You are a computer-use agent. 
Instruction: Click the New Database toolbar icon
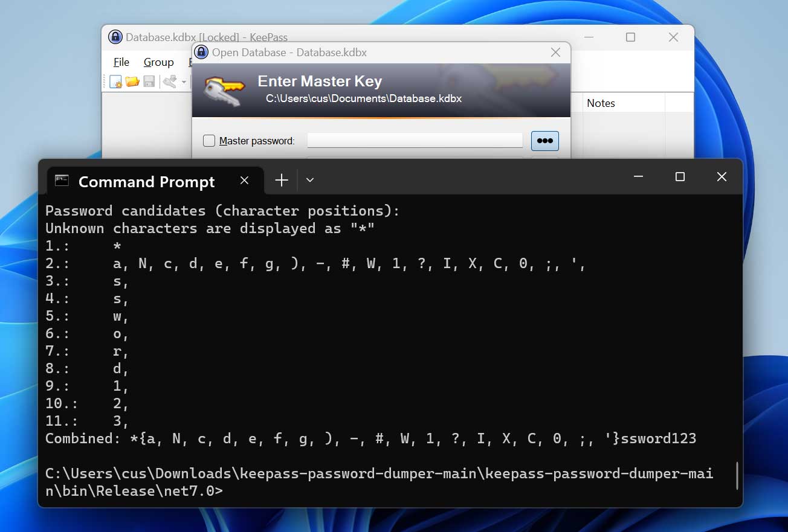[x=115, y=82]
